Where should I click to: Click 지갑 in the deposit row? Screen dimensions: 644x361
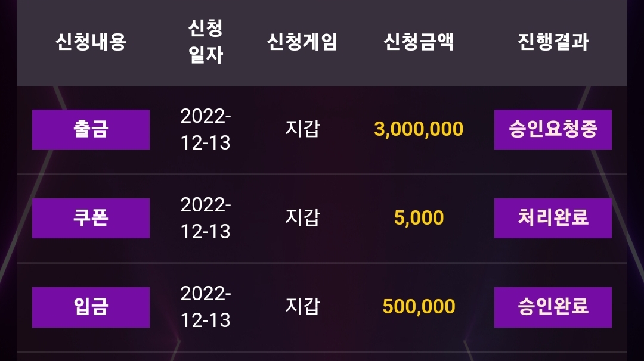coord(302,306)
